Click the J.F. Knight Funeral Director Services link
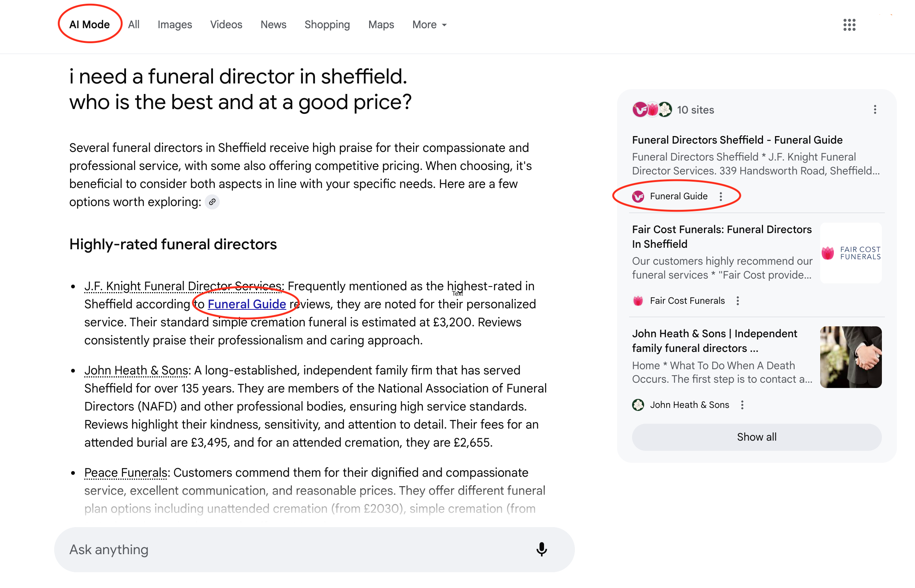Screen dimensions: 915x588 183,286
